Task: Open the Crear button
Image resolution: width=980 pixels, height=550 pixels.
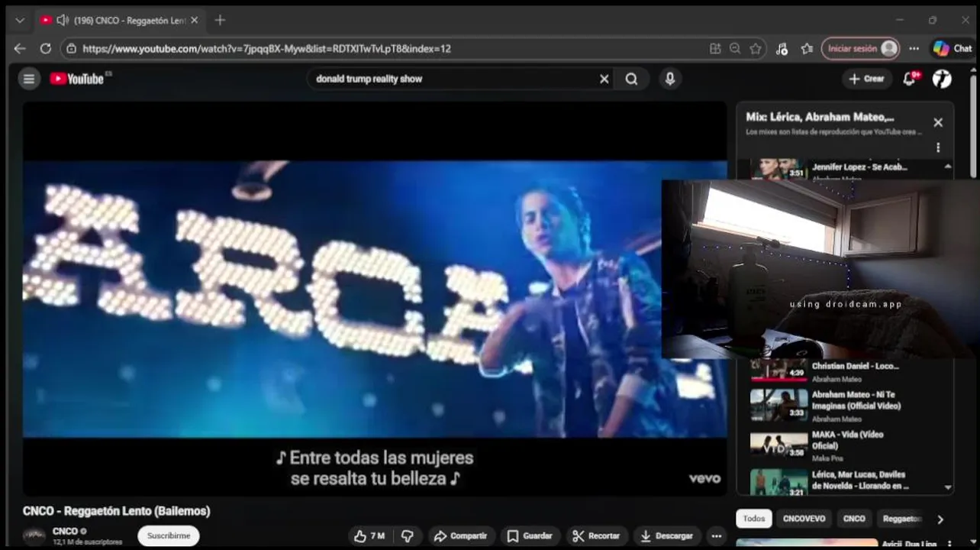Action: [x=866, y=79]
